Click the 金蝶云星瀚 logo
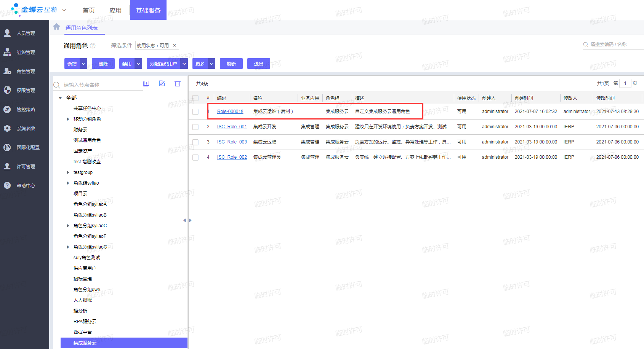Screen dimensions: 644x349 (34, 10)
